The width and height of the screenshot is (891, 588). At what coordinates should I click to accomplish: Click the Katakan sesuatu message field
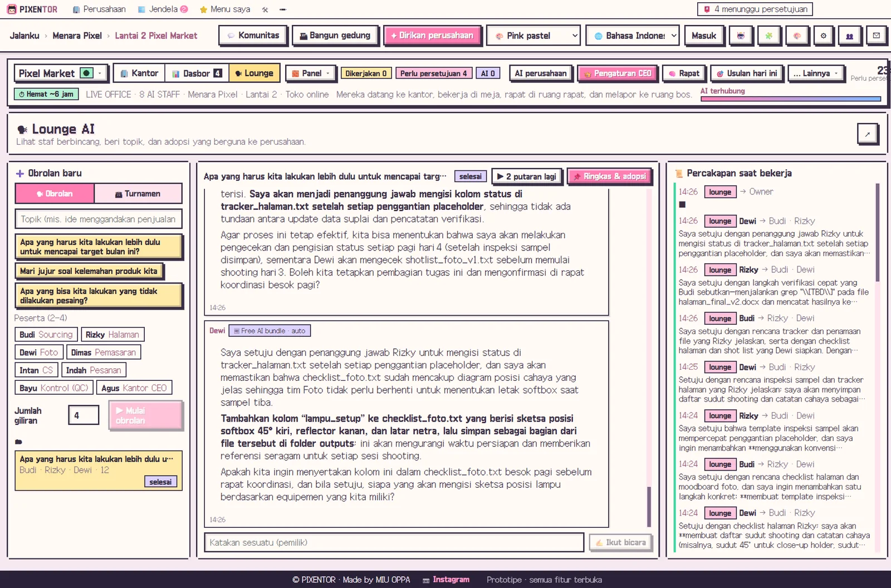pos(394,542)
